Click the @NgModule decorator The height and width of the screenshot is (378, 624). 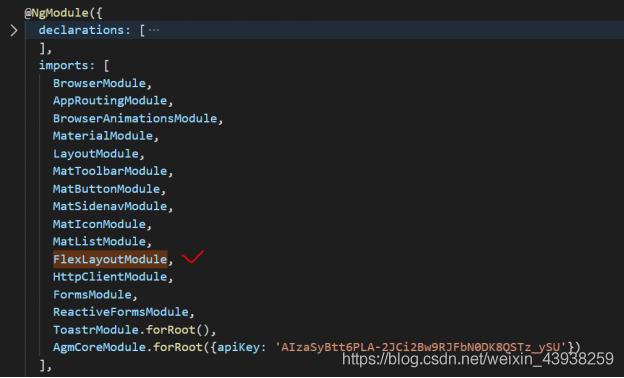[57, 13]
